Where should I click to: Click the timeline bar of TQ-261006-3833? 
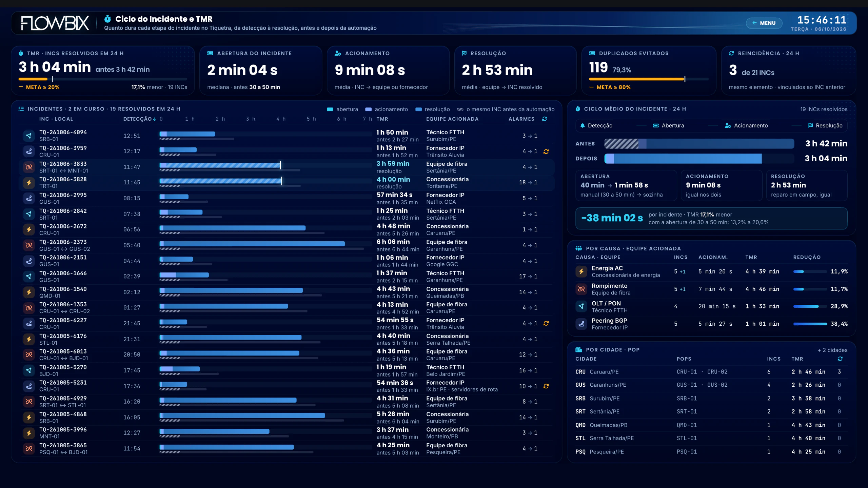[220, 165]
